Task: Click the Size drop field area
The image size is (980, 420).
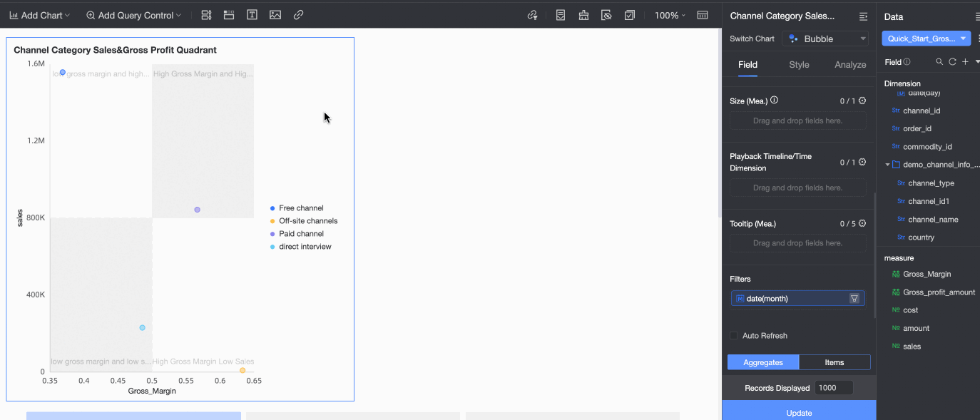Action: coord(797,121)
